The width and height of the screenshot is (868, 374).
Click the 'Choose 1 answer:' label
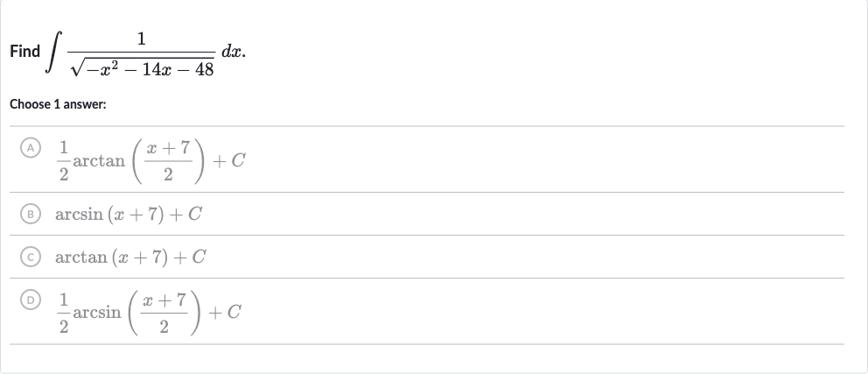point(58,104)
